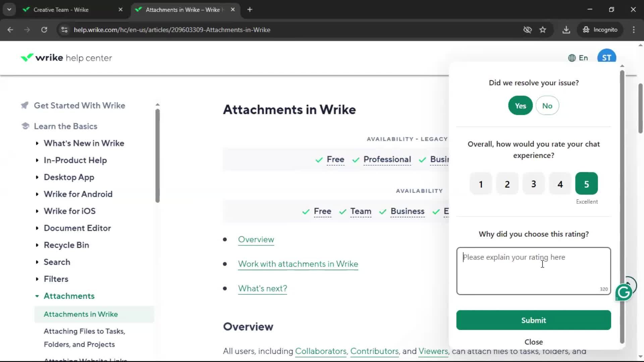Close the Creative Team - Wrike tab
Image resolution: width=644 pixels, height=362 pixels.
[x=120, y=9]
